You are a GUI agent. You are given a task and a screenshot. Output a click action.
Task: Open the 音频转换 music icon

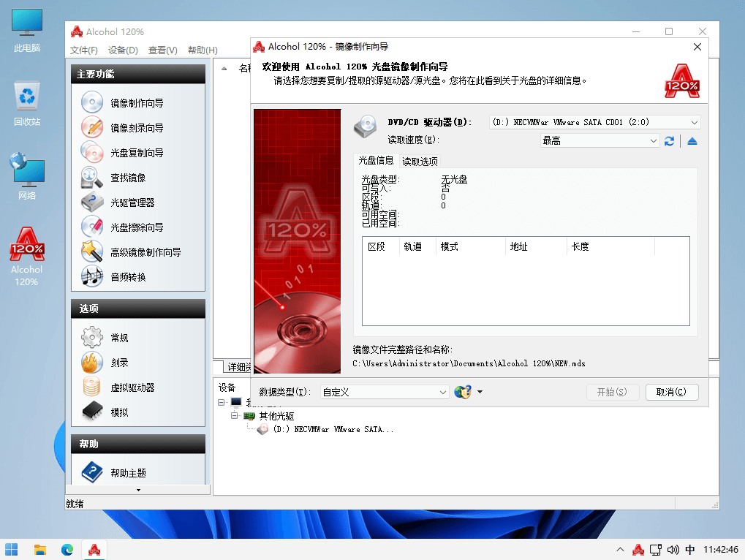pyautogui.click(x=91, y=276)
